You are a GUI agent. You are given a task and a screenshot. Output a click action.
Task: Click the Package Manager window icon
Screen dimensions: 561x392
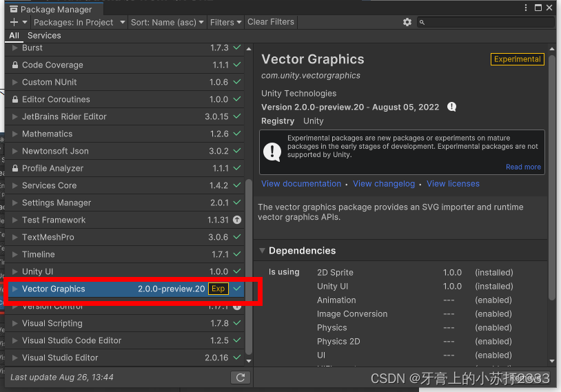(14, 9)
